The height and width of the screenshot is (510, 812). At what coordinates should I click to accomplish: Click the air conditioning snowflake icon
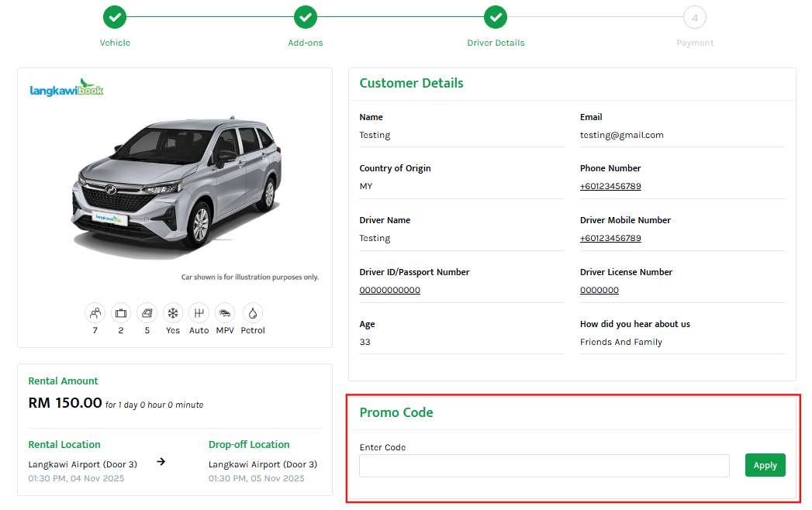click(173, 313)
